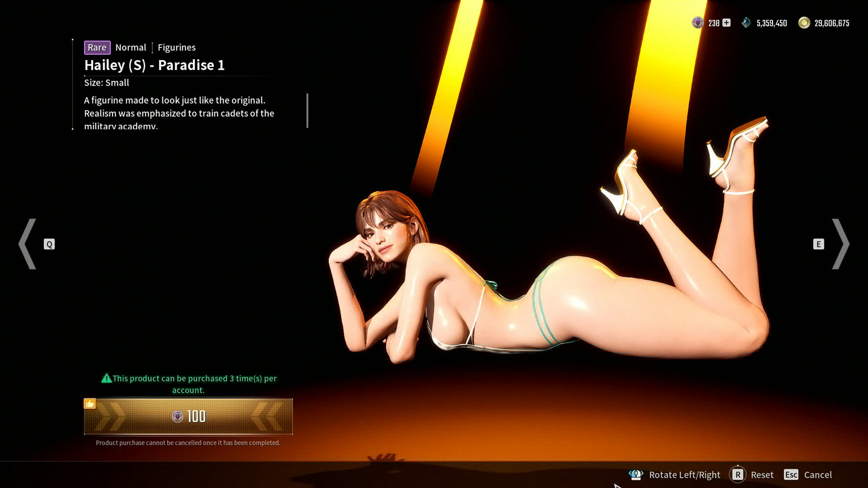Go to the previous item with left arrow

pyautogui.click(x=27, y=244)
